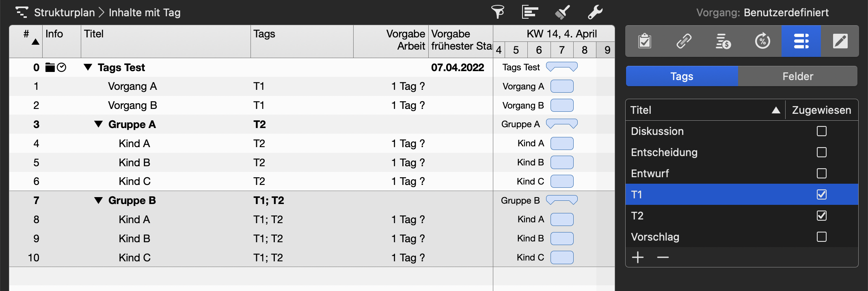Image resolution: width=868 pixels, height=291 pixels.
Task: Click the clock icon in the Tags Test row
Action: (x=62, y=67)
